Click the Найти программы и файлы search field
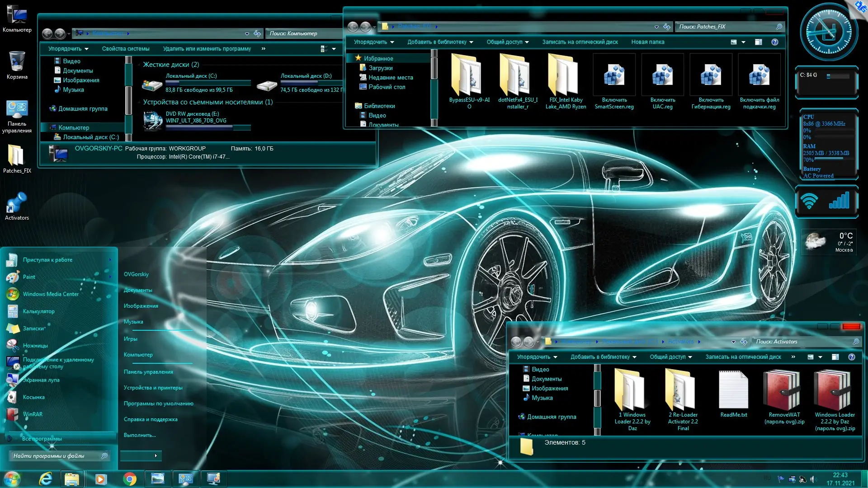 pyautogui.click(x=54, y=456)
